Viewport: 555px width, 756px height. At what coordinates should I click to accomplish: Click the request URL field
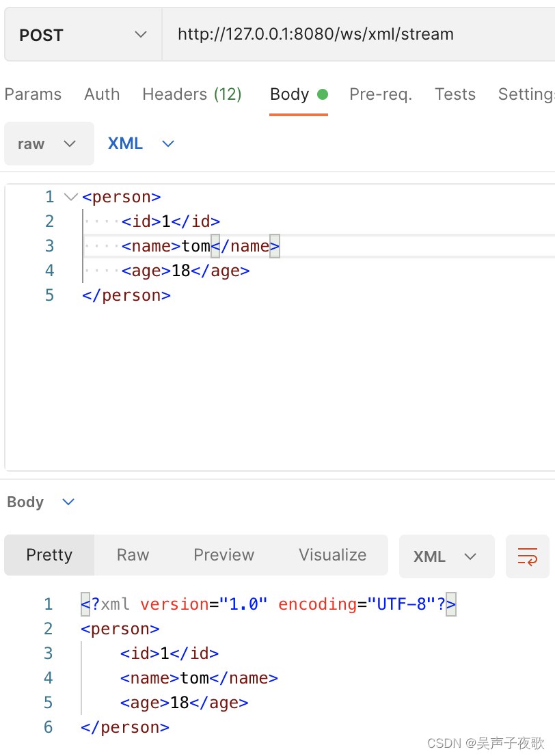359,35
